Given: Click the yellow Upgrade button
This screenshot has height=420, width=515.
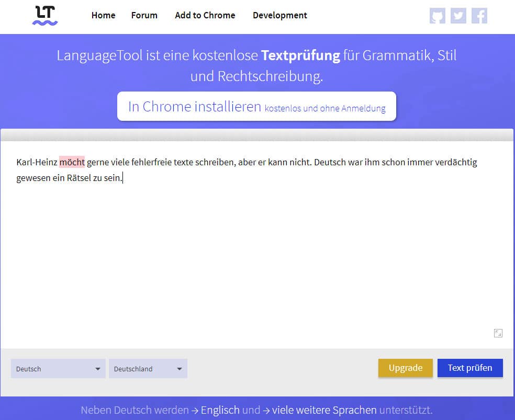Looking at the screenshot, I should coord(405,368).
